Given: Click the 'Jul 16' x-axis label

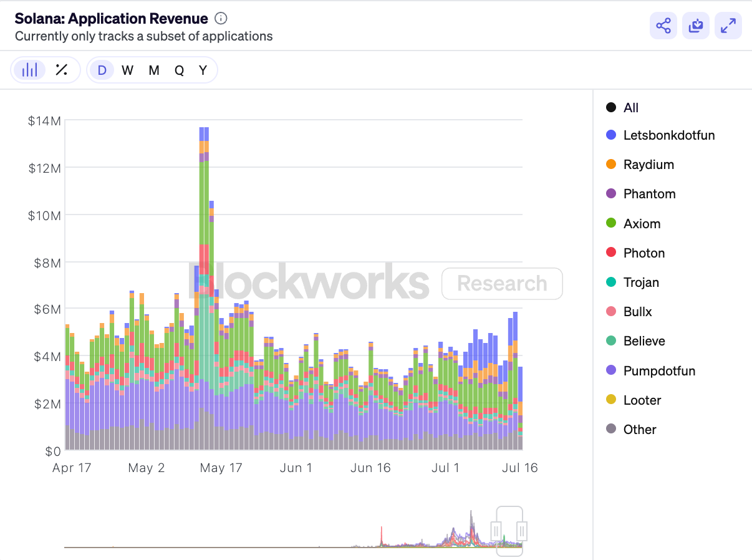Looking at the screenshot, I should (520, 468).
